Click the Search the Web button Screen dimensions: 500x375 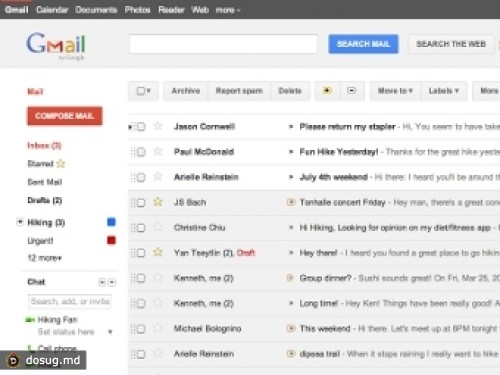click(451, 44)
